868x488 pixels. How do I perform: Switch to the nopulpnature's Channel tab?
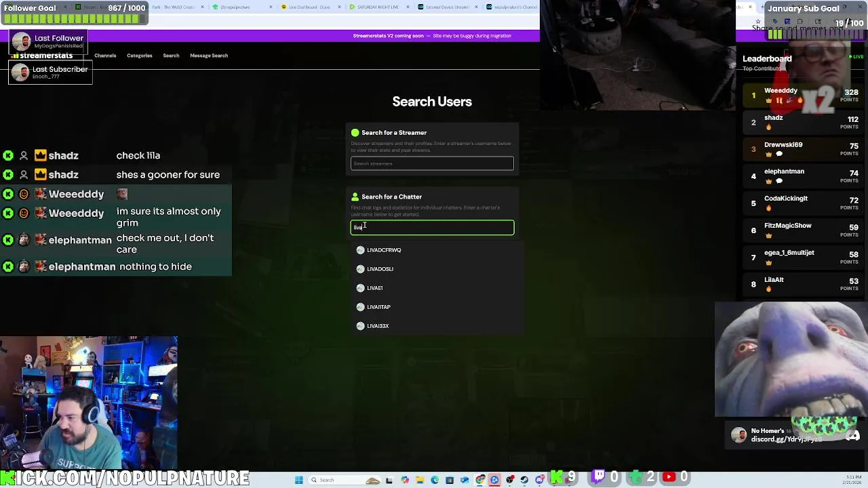[x=512, y=7]
